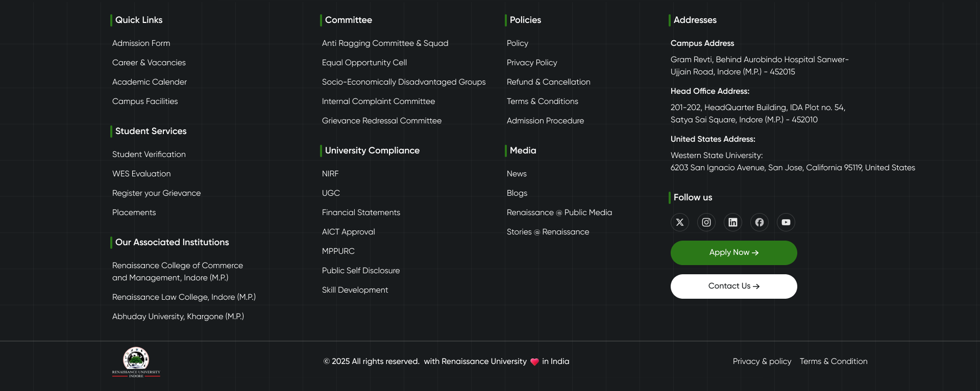Visit the Facebook page icon
This screenshot has width=980, height=391.
click(x=759, y=222)
